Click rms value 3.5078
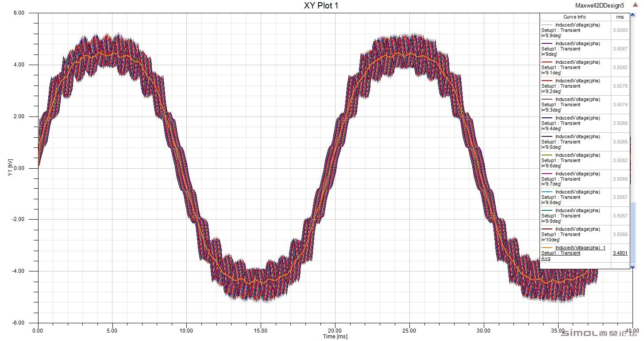The width and height of the screenshot is (644, 341). 620,86
